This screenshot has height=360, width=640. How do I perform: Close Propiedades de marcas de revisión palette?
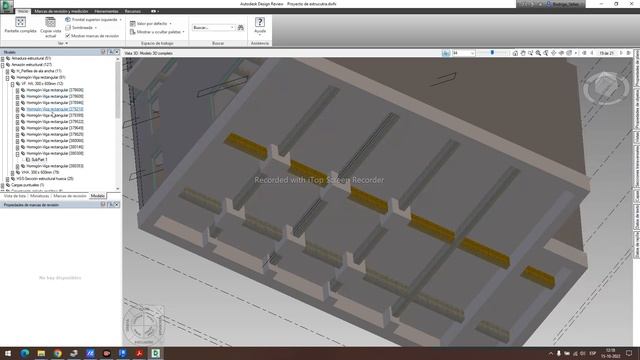tap(117, 204)
